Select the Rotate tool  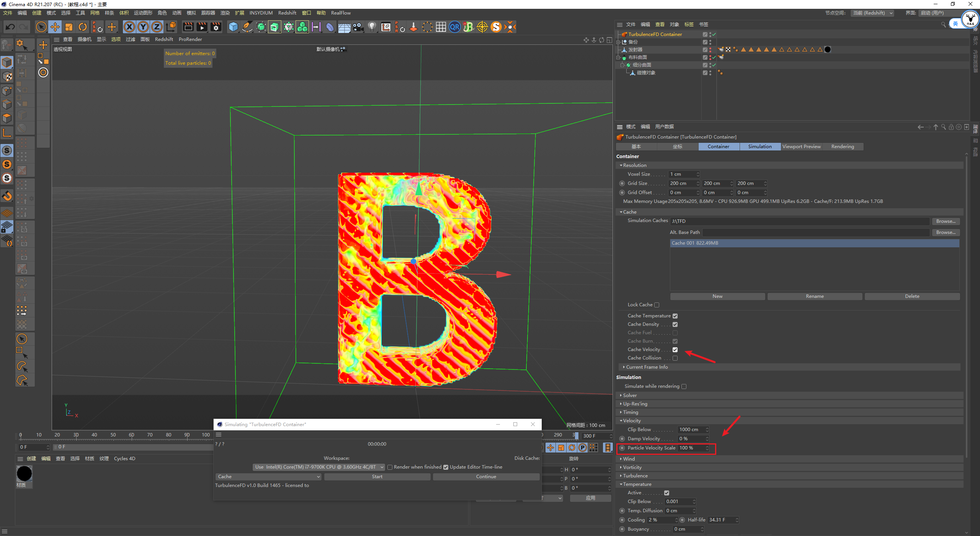tap(83, 27)
